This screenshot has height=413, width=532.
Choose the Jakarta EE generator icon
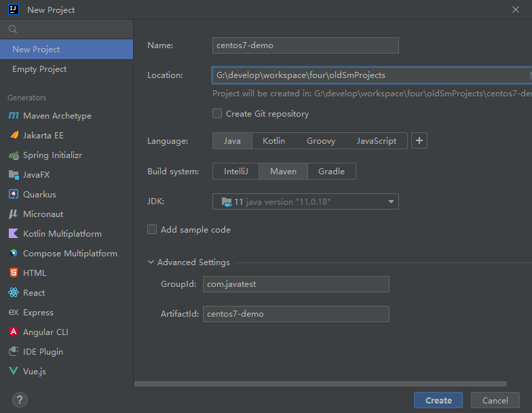14,136
